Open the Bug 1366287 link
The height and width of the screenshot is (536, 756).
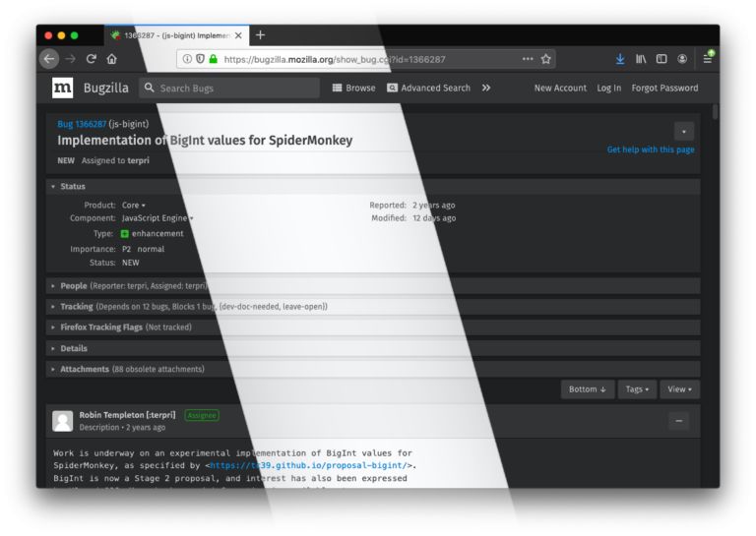tap(82, 124)
